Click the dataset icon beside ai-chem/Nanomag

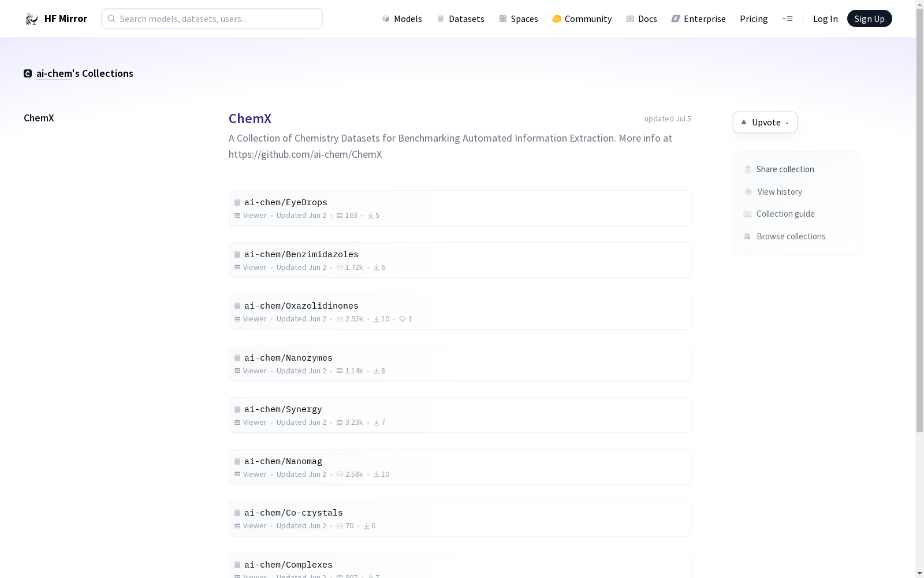pyautogui.click(x=237, y=462)
